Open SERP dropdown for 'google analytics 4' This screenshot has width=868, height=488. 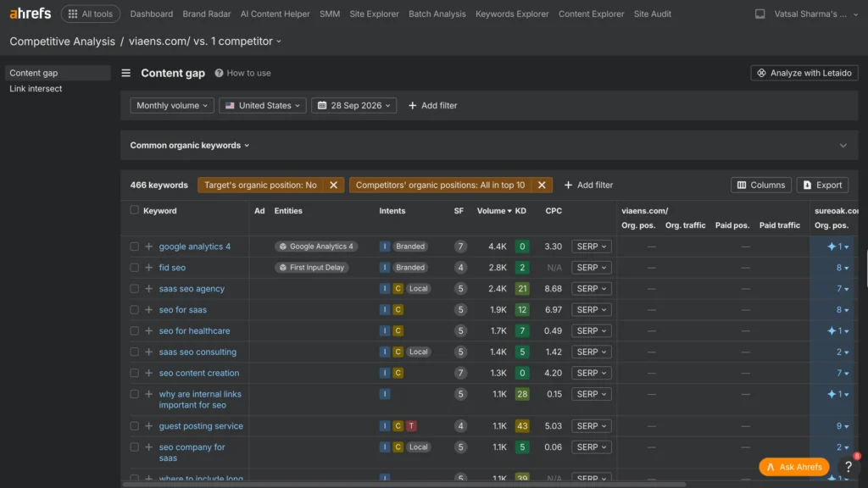click(591, 247)
